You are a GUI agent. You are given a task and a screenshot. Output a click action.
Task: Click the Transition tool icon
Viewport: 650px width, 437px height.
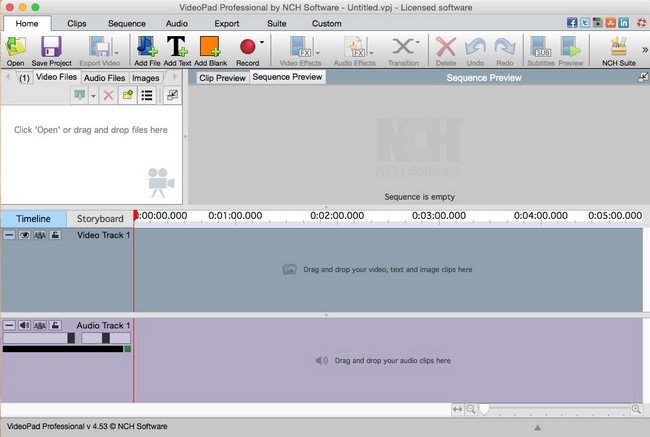point(403,51)
